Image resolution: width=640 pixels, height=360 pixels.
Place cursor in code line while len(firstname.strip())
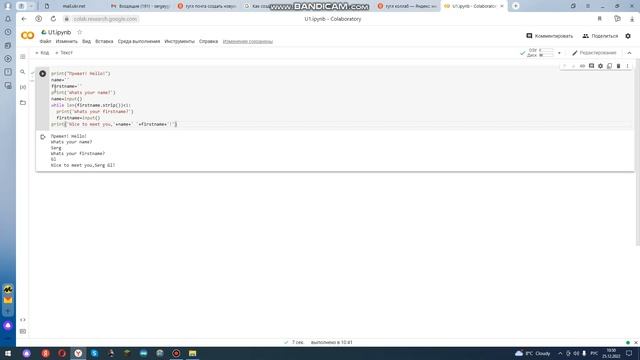tap(91, 105)
